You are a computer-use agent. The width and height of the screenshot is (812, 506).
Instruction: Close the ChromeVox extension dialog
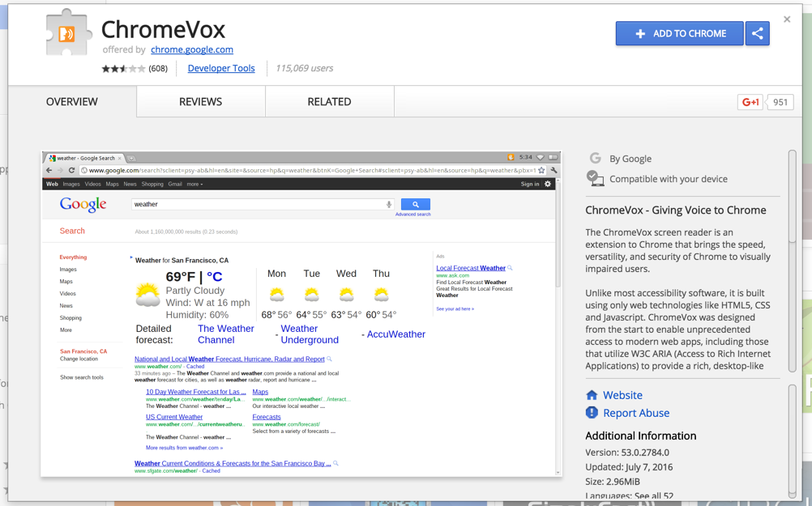pos(787,19)
